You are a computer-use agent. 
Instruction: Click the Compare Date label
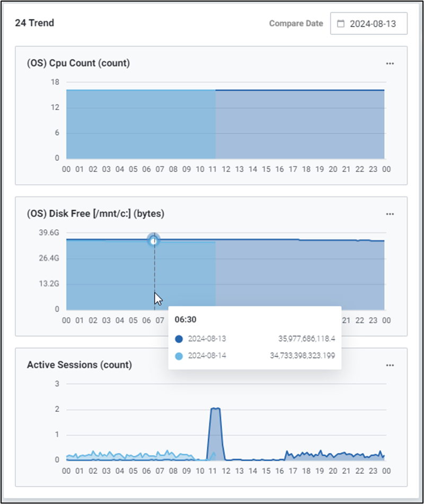296,24
